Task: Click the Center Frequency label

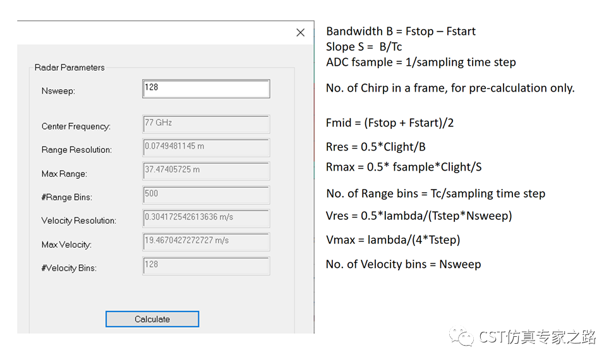Action: point(76,126)
